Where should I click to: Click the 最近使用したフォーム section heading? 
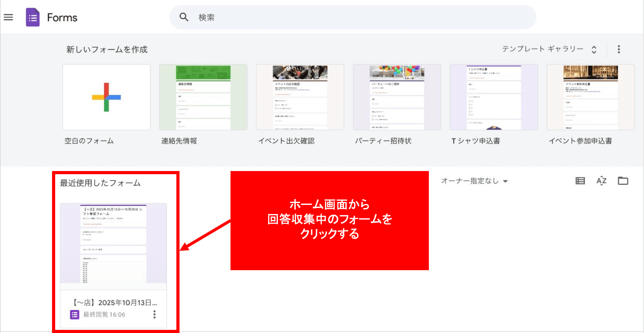coord(100,183)
